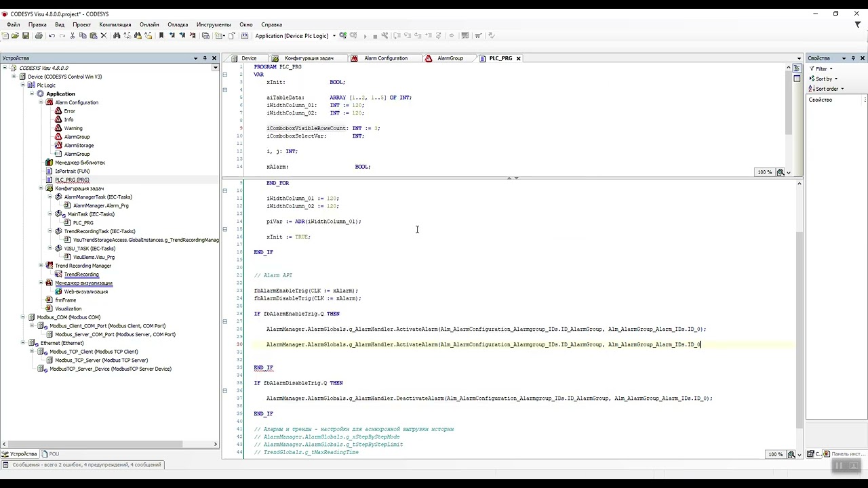Select the Менеджер библиотек tree item
The height and width of the screenshot is (488, 868).
pos(80,163)
